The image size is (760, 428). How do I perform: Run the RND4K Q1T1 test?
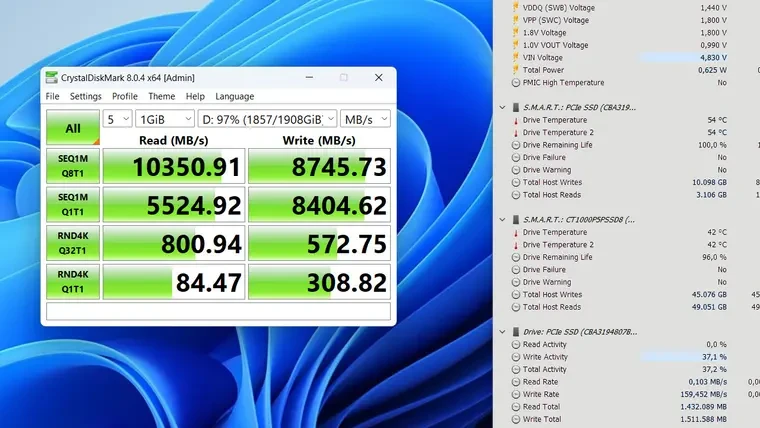point(73,282)
